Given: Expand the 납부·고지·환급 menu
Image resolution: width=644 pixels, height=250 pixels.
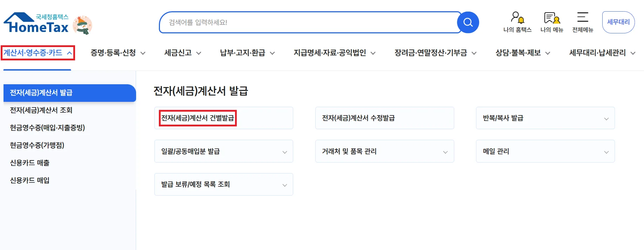Looking at the screenshot, I should 247,53.
